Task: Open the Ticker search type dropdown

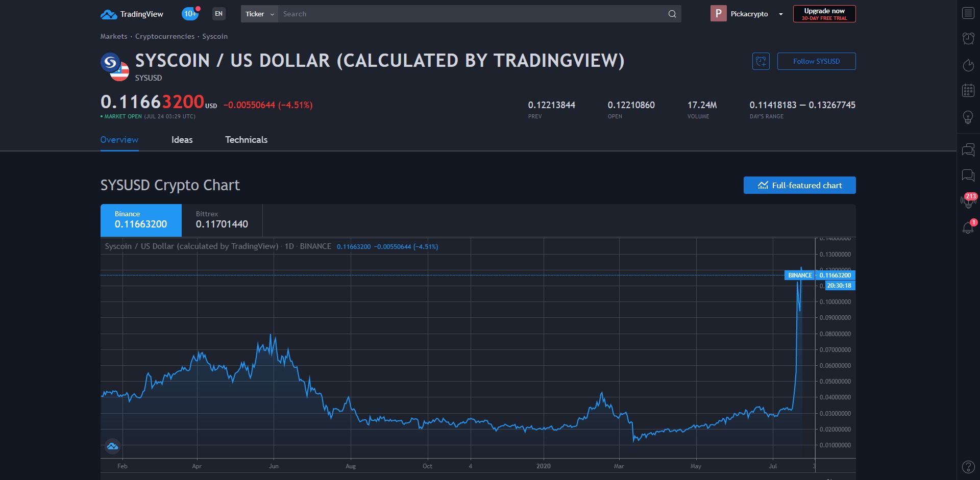Action: pos(259,14)
